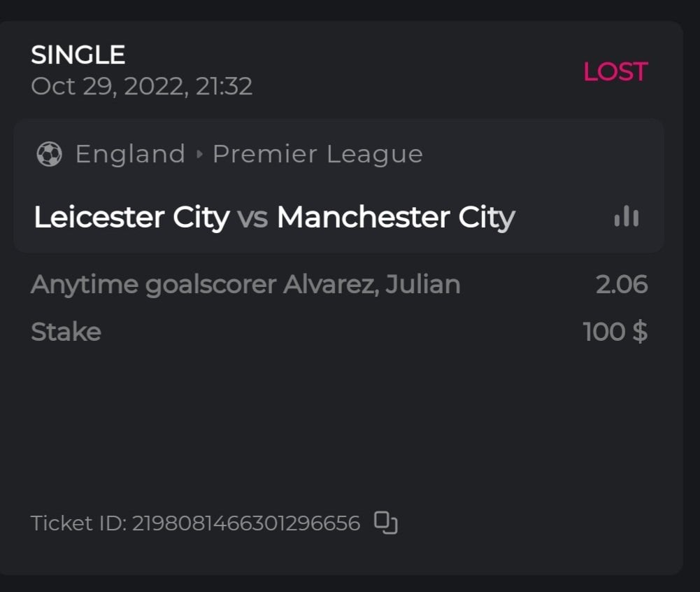Select the England country label
The image size is (700, 592).
(130, 154)
